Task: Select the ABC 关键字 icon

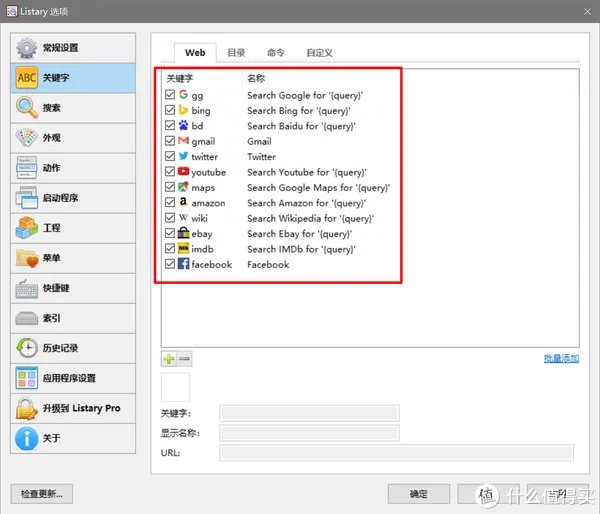Action: [x=26, y=78]
